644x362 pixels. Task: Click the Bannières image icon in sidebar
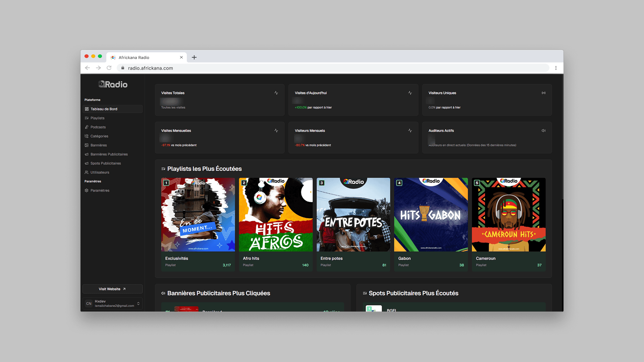(x=87, y=145)
